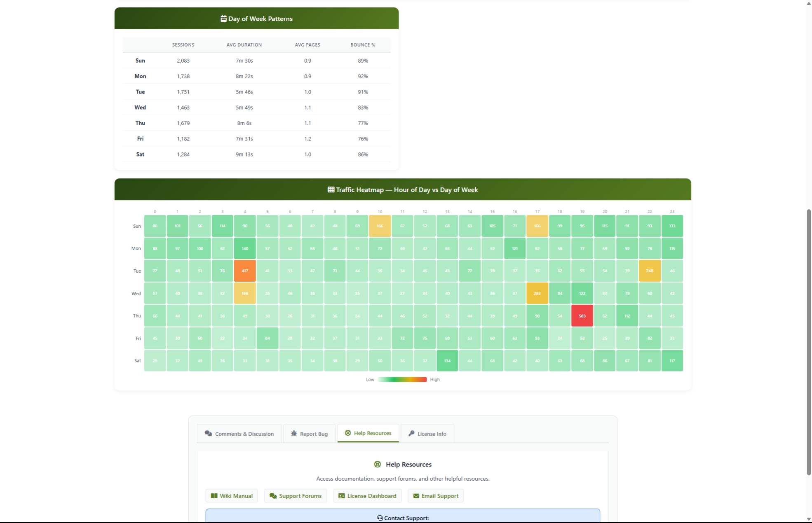Viewport: 812px width, 523px height.
Task: Click the headset icon beside Contact Support
Action: point(379,518)
